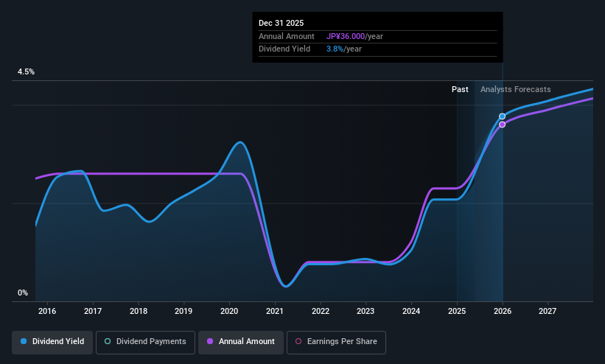Toggle the Dividend Yield legend button

click(x=52, y=342)
